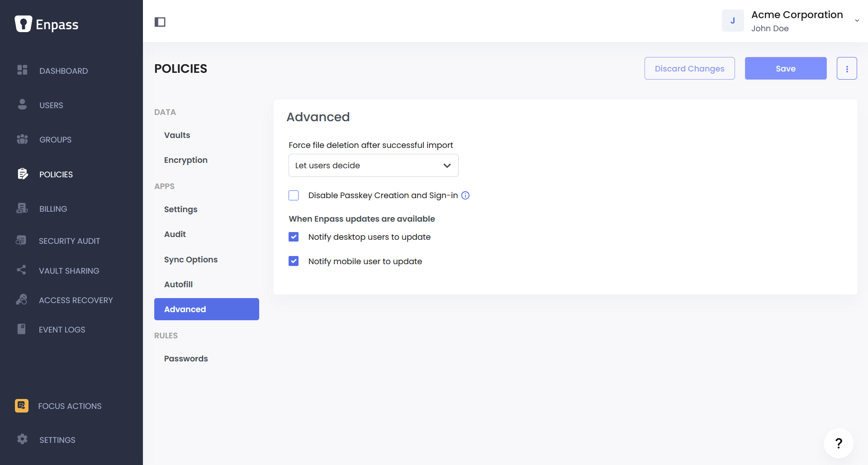
Task: Click the Settings gear icon
Action: (x=22, y=439)
